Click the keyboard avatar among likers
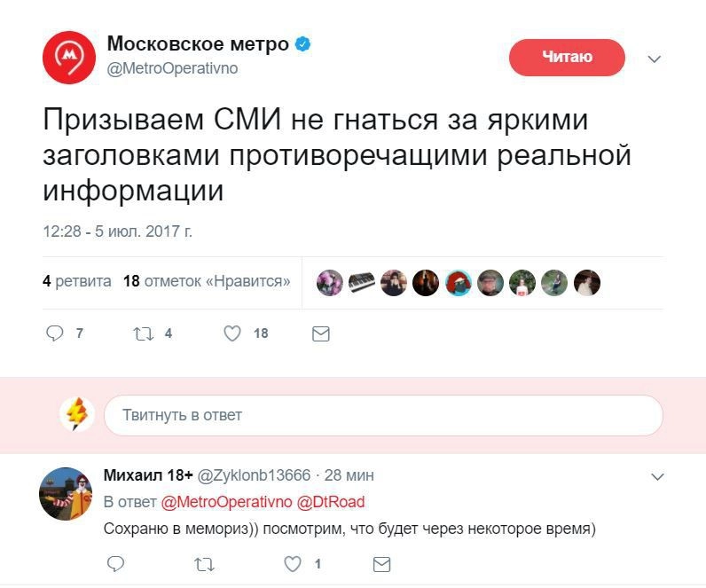The height and width of the screenshot is (588, 706). point(361,283)
